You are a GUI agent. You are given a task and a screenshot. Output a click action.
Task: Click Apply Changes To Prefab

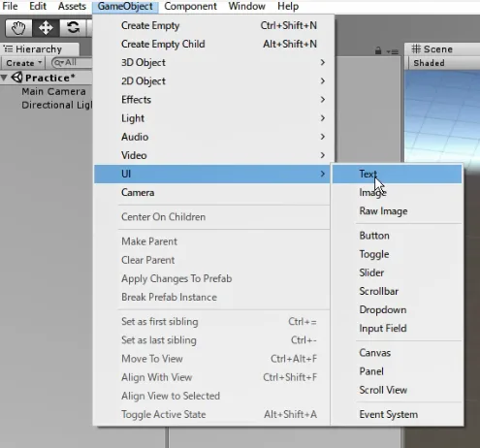tap(212, 278)
